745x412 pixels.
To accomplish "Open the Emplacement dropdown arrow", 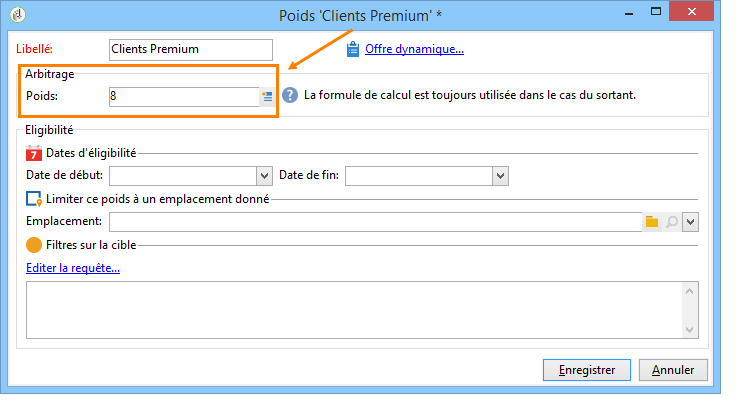I will coord(690,222).
